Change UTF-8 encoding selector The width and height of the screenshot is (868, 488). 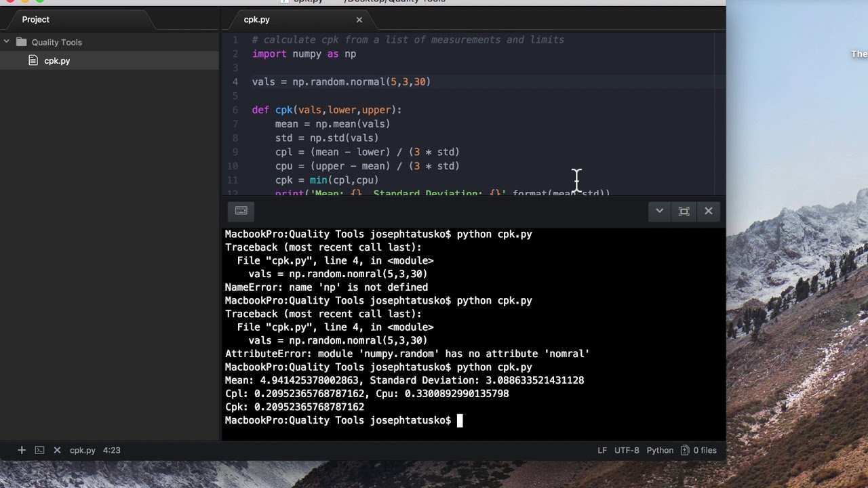click(627, 450)
